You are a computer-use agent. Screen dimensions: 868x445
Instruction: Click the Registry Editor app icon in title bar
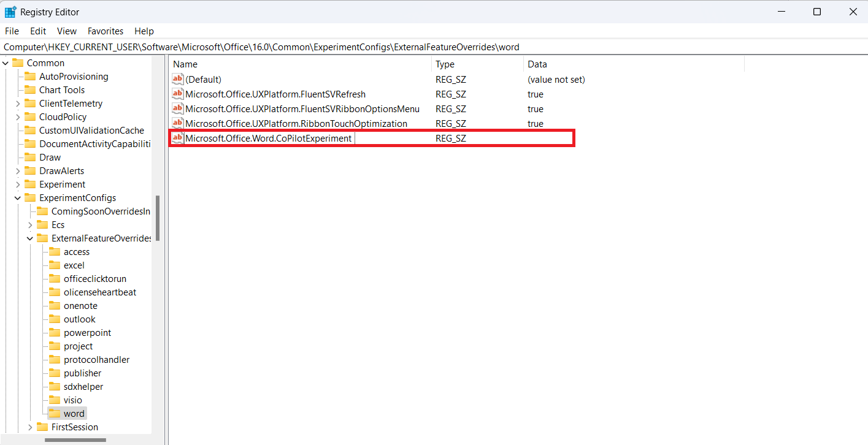[x=10, y=12]
